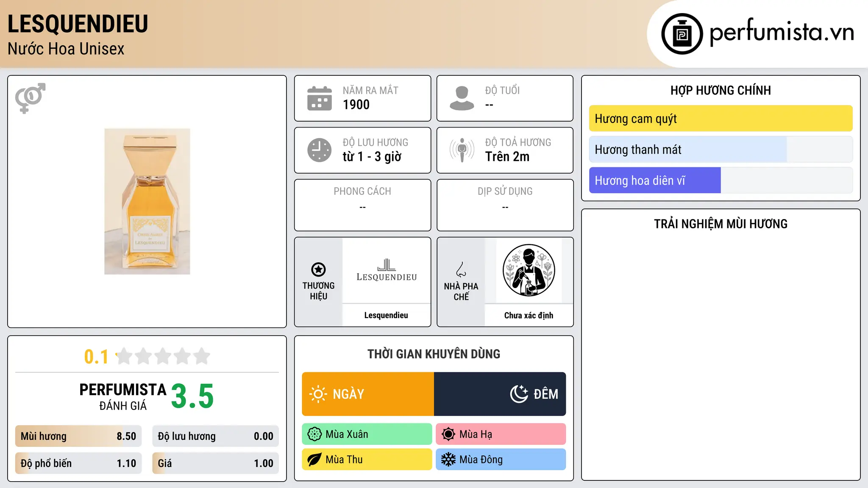Viewport: 868px width, 488px height.
Task: Click the Nước Hoa Unisex subtitle
Action: tap(66, 49)
